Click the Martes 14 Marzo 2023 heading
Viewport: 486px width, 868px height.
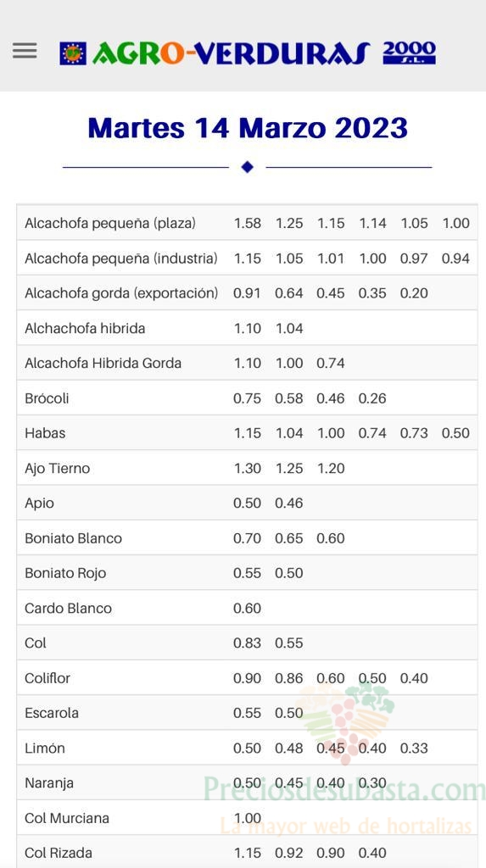pos(248,128)
